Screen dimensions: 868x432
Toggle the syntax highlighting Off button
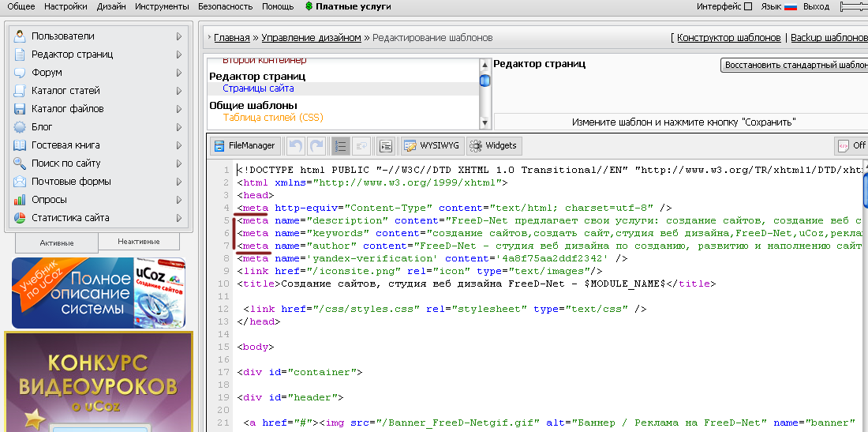[x=851, y=145]
